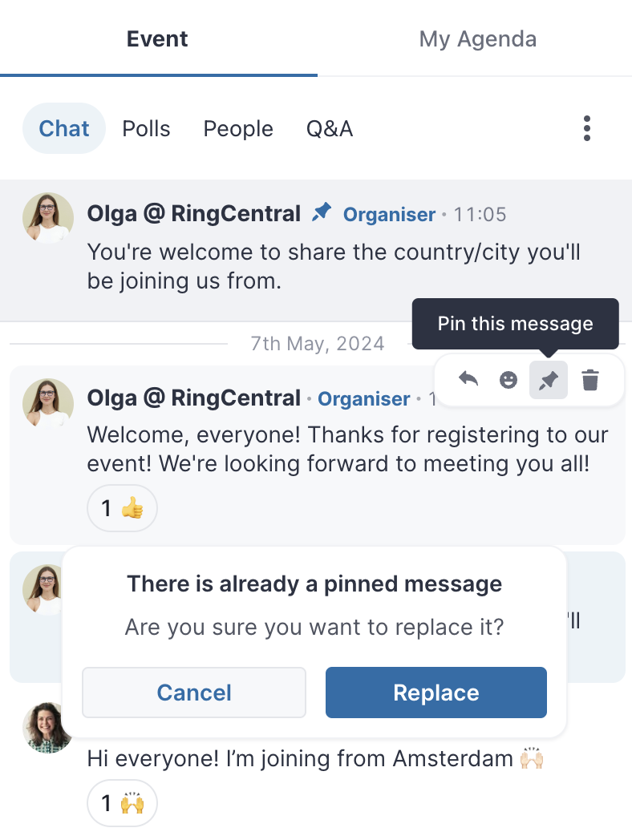The image size is (632, 840).
Task: Open the three-dot more options menu
Action: click(x=587, y=128)
